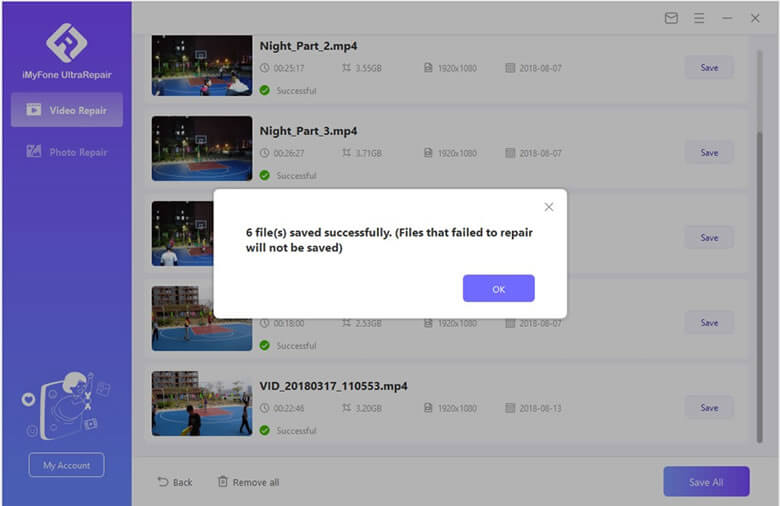Click the OK button in the dialog
Image resolution: width=780 pixels, height=506 pixels.
[x=498, y=289]
